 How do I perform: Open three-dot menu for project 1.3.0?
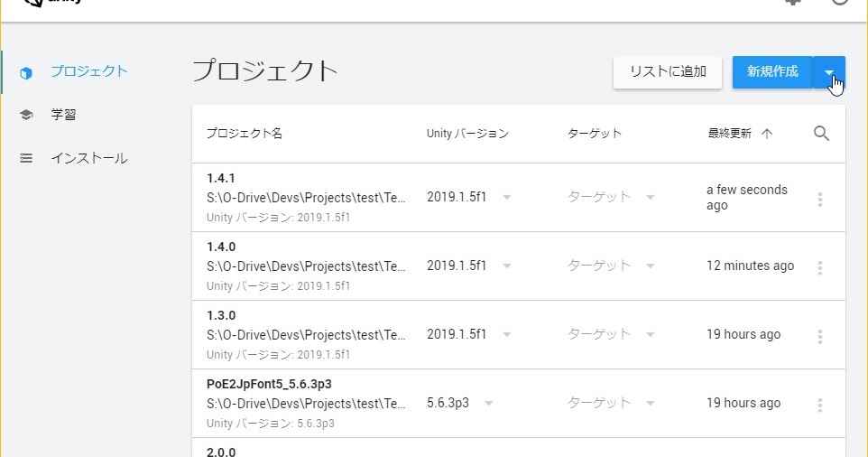pyautogui.click(x=820, y=337)
